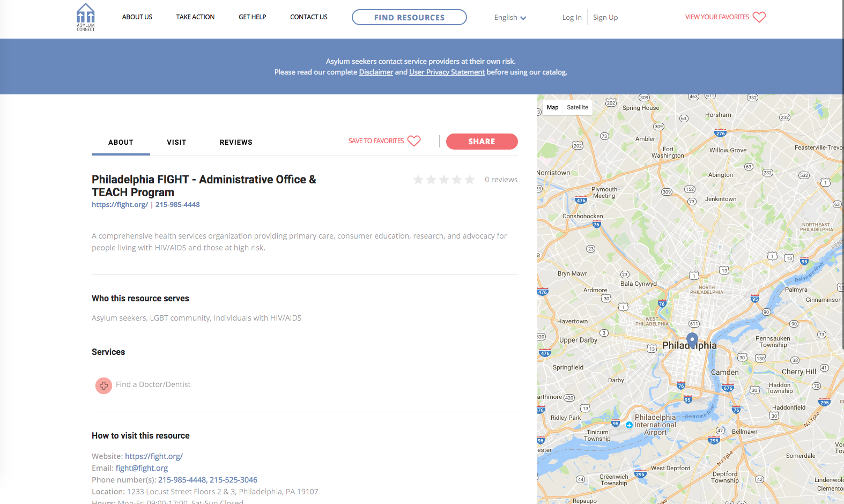Open the English language dropdown
Image resolution: width=844 pixels, height=504 pixels.
[510, 18]
